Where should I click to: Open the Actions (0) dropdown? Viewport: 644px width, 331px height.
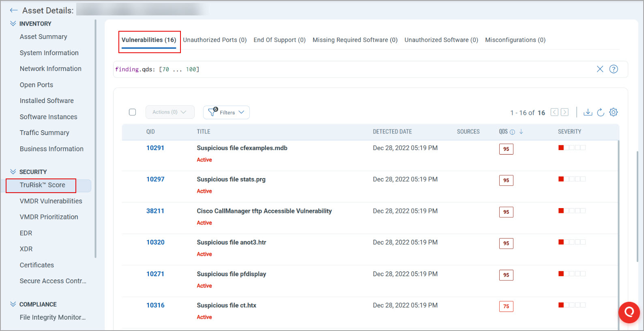(x=170, y=112)
